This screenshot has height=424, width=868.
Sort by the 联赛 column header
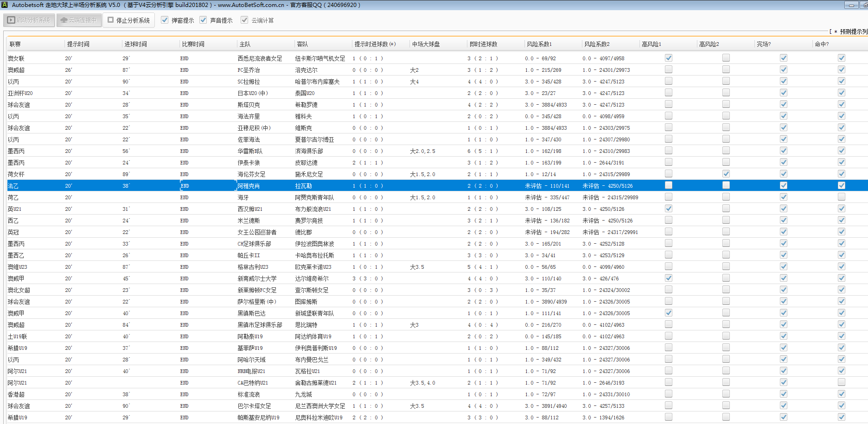point(15,44)
